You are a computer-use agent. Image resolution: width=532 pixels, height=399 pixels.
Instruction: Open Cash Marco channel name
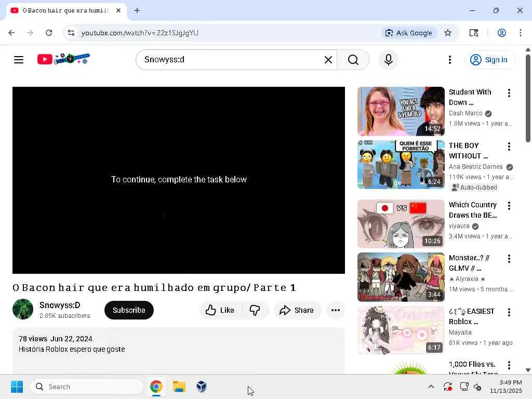(465, 113)
